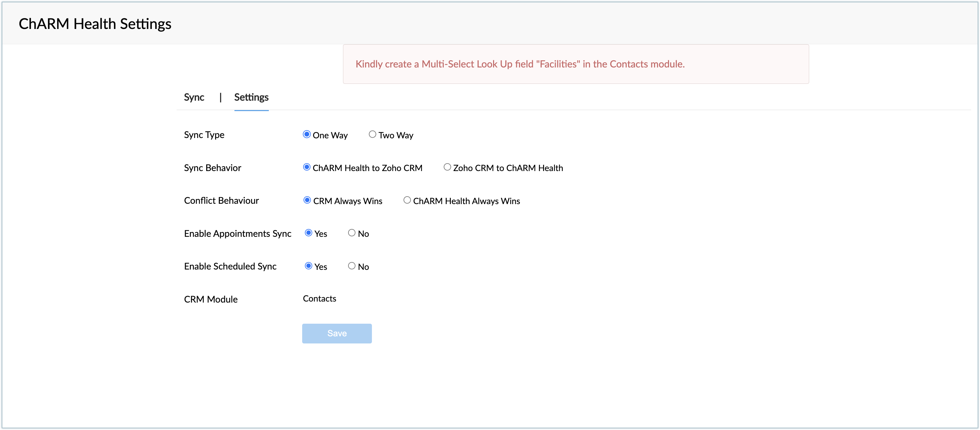This screenshot has height=430, width=980.
Task: Click the Enable Appointments Sync label
Action: (238, 233)
